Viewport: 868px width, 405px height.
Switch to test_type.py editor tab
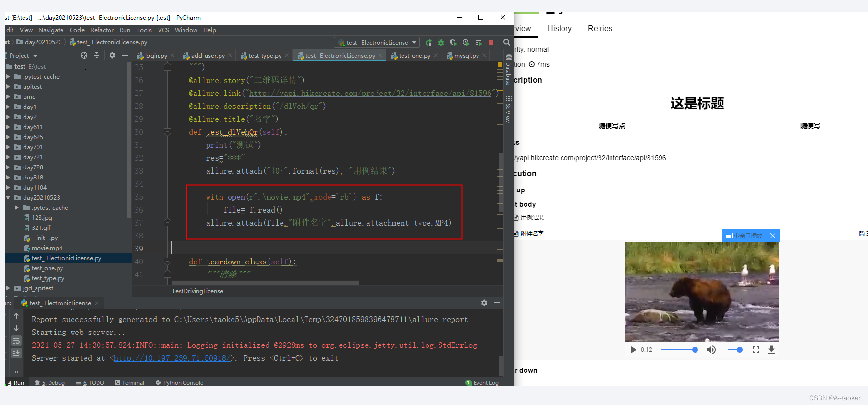coord(265,56)
